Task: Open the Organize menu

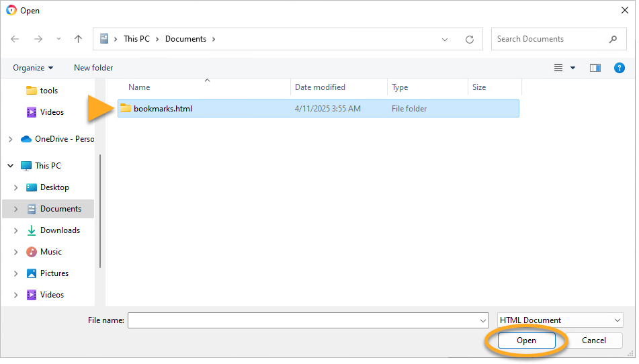Action: click(32, 68)
